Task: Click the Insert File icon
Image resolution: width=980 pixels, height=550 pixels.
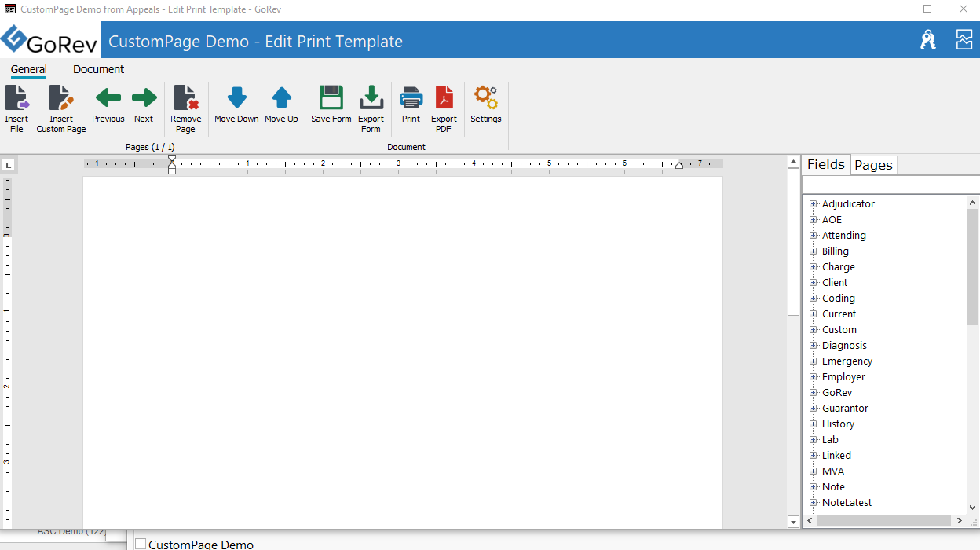Action: (x=16, y=98)
